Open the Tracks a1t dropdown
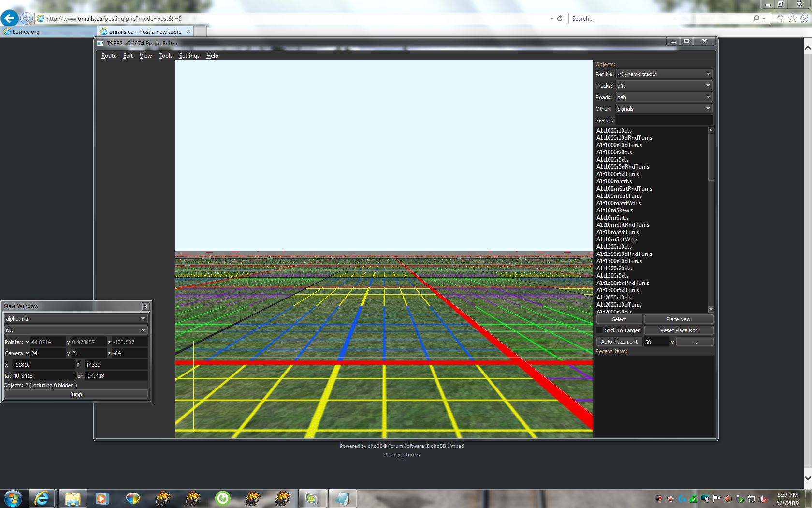 tap(664, 86)
